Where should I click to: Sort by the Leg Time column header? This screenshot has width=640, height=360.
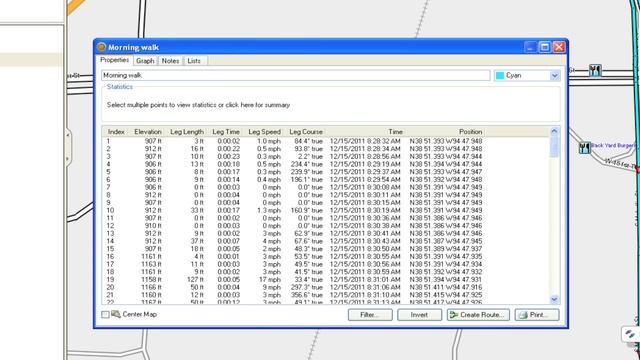click(x=226, y=132)
